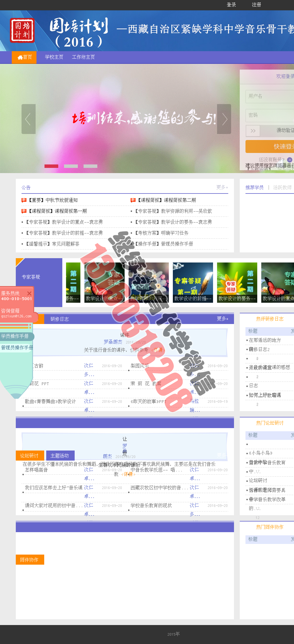Switch to the 论坛研讨 tab
The width and height of the screenshot is (294, 644).
click(30, 456)
